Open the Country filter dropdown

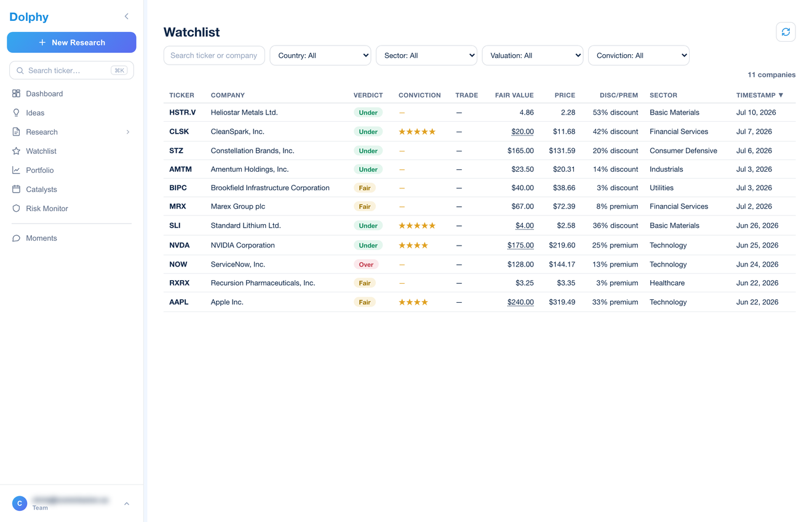click(x=320, y=55)
